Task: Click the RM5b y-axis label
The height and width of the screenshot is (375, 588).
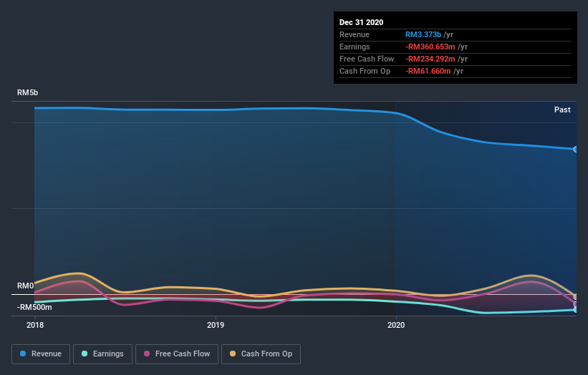Action: [27, 92]
